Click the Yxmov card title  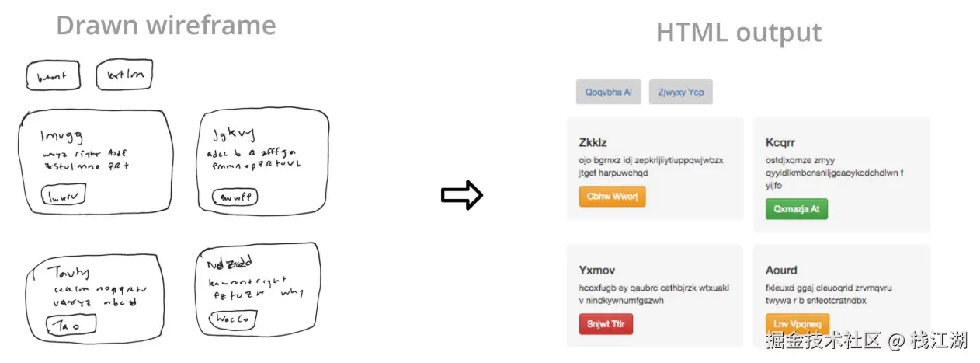coord(597,270)
